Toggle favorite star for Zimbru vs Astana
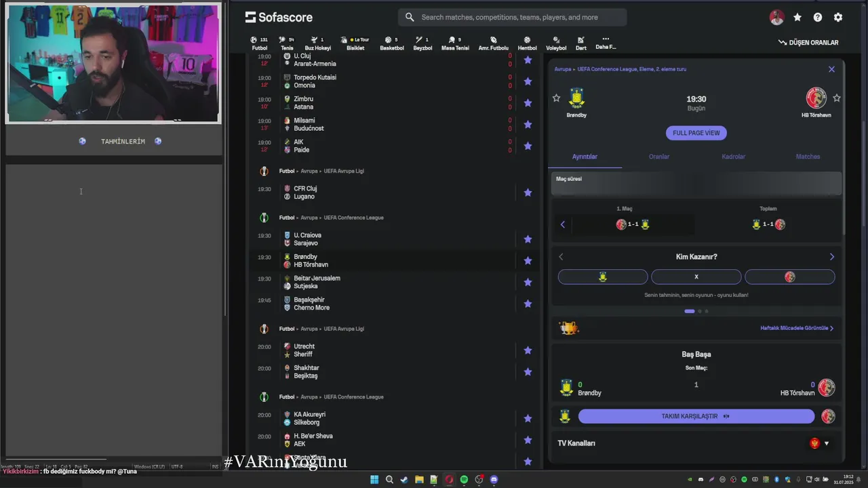 (528, 103)
